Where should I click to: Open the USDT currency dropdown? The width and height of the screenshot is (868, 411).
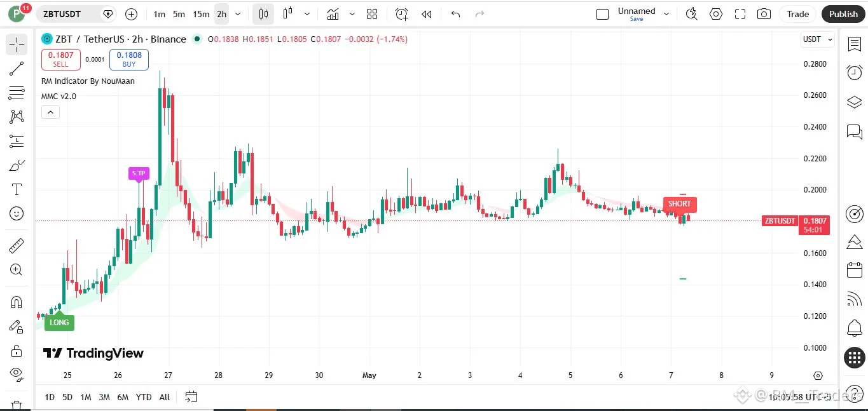[817, 39]
